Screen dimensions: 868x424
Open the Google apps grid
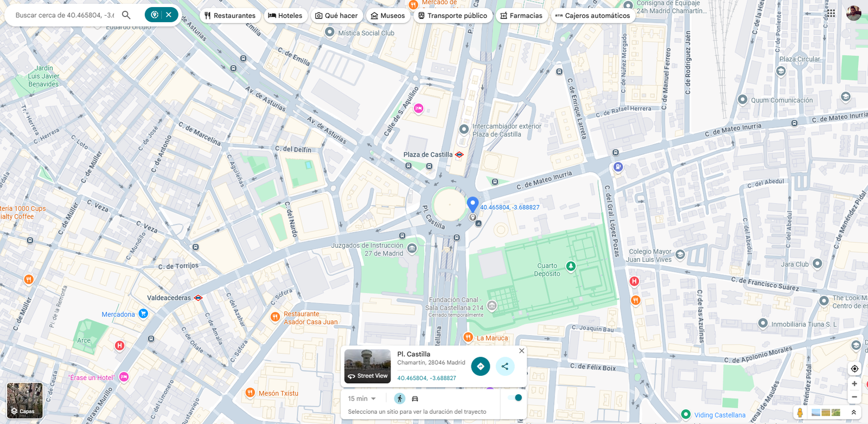click(x=831, y=13)
